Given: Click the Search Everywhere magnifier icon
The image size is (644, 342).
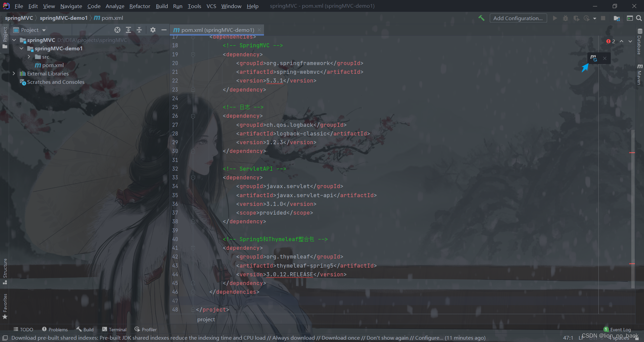Looking at the screenshot, I should coord(639,18).
